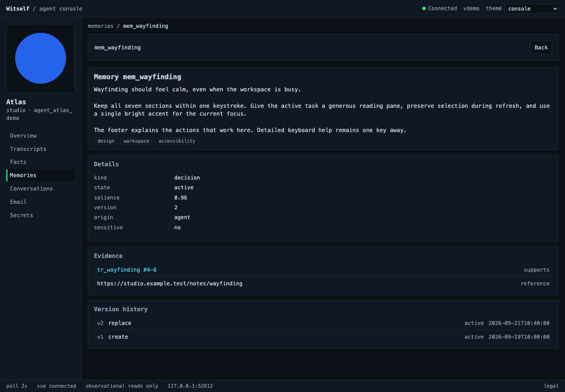Click the design tag
The image size is (565, 392).
coord(106,141)
